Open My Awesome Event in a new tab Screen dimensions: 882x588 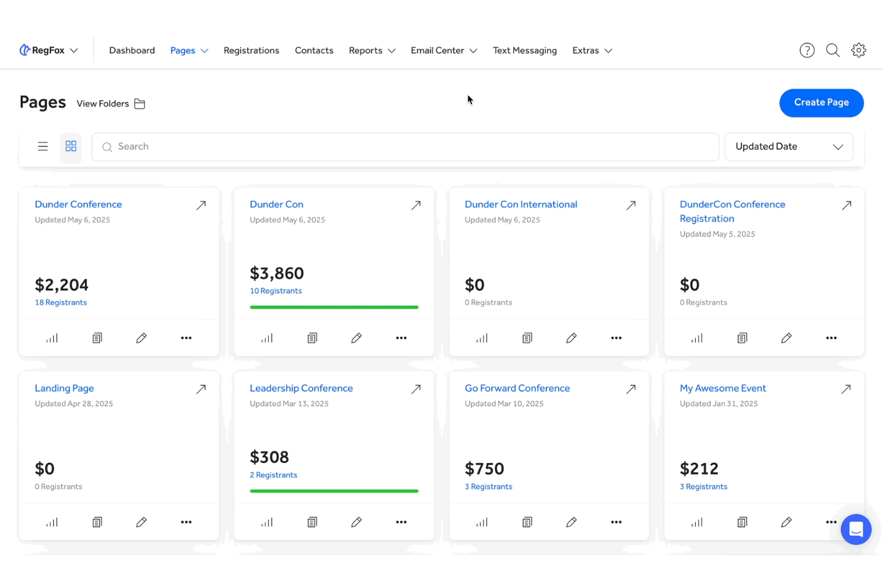pyautogui.click(x=846, y=388)
